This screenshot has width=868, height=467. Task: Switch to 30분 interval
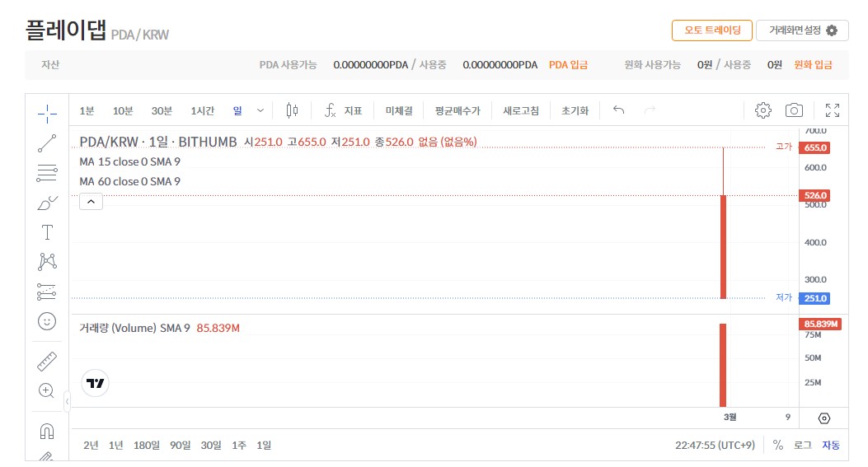click(162, 110)
